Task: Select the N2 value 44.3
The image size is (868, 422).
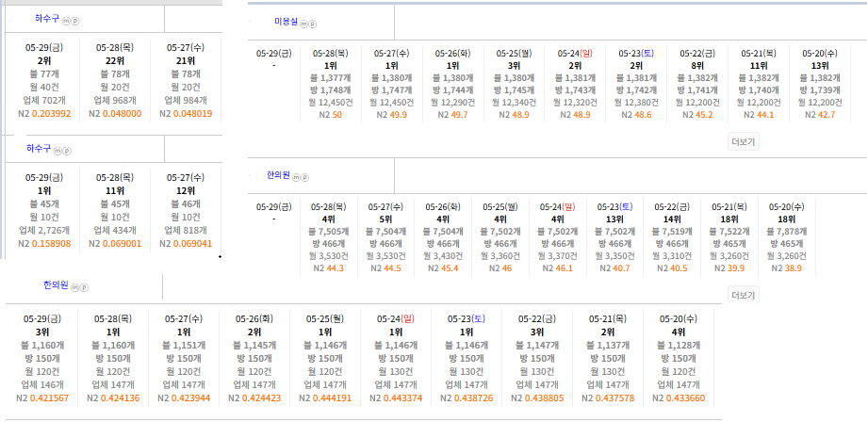Action: click(x=335, y=268)
